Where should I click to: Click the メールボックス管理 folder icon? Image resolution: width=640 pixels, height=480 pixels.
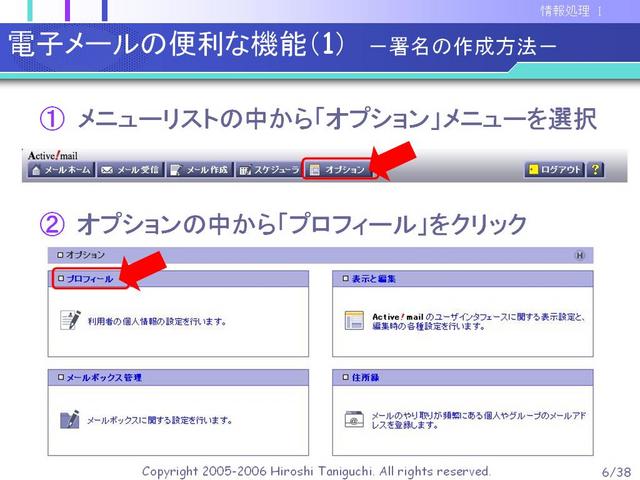[x=69, y=419]
